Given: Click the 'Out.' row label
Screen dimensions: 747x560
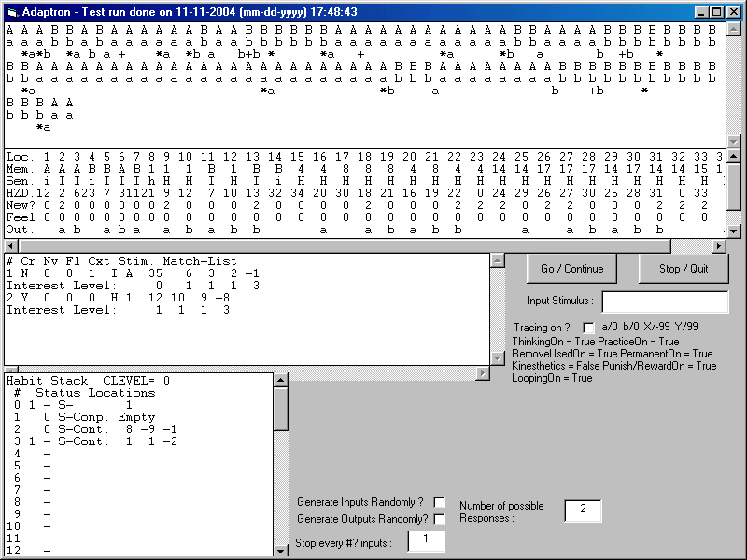Looking at the screenshot, I should [x=20, y=230].
